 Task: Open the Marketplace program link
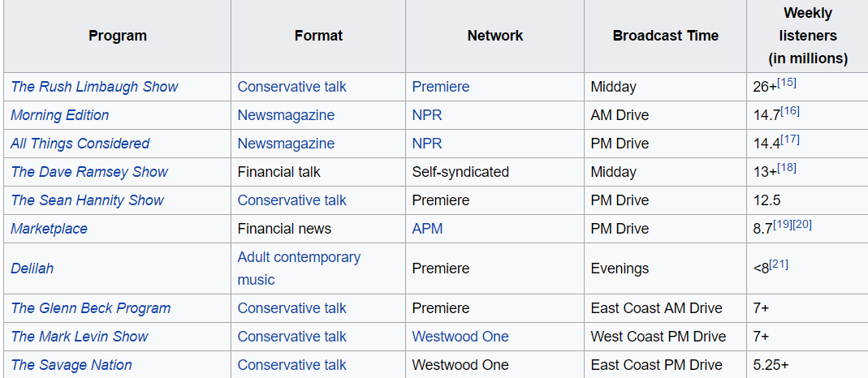point(49,229)
